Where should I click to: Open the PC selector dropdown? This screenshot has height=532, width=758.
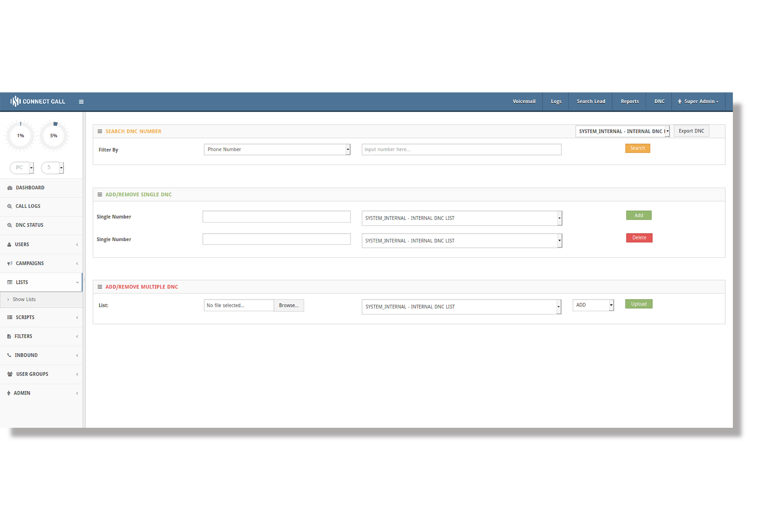[x=22, y=168]
